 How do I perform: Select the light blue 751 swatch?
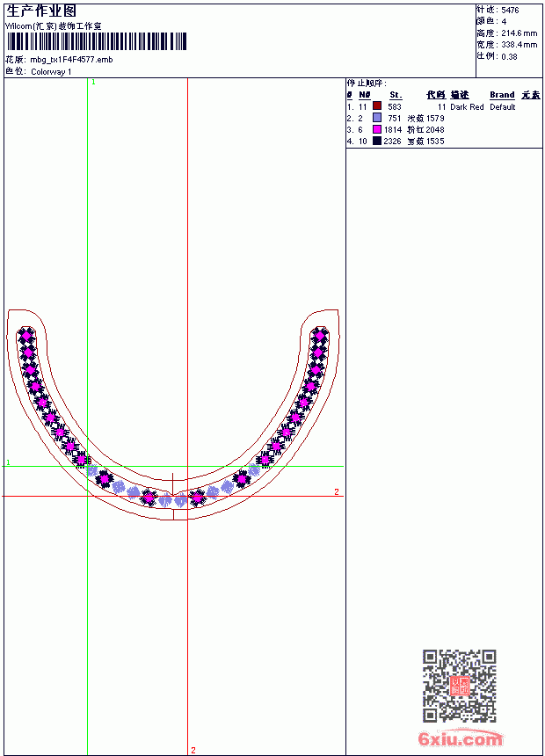377,118
